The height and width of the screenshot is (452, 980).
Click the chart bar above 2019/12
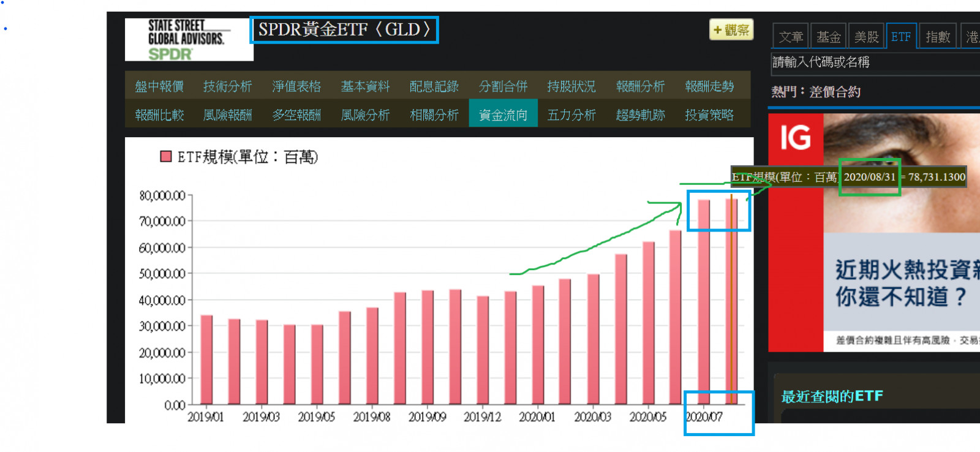[x=483, y=350]
